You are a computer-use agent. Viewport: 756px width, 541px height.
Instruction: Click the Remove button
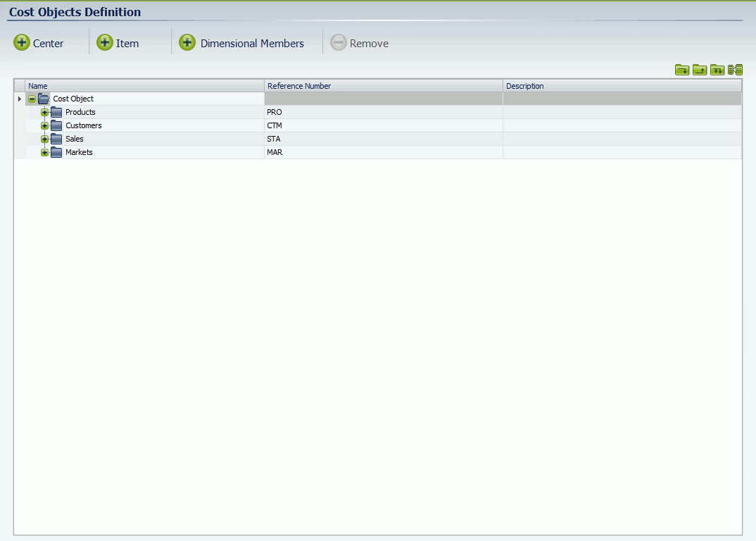(359, 43)
